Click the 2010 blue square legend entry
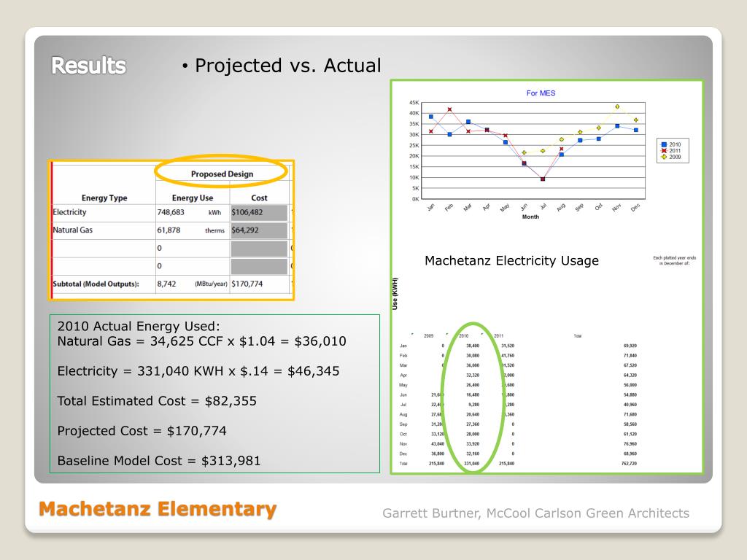 (x=671, y=144)
